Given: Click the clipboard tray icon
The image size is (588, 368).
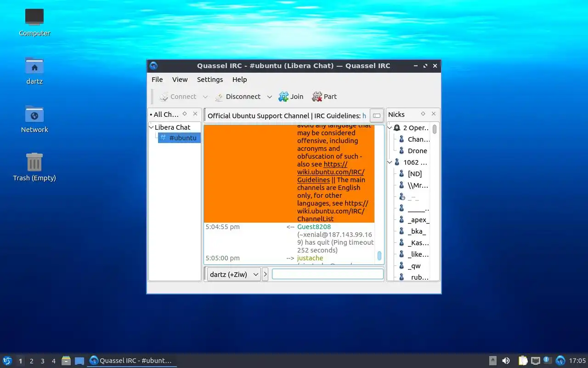Looking at the screenshot, I should [x=523, y=361].
